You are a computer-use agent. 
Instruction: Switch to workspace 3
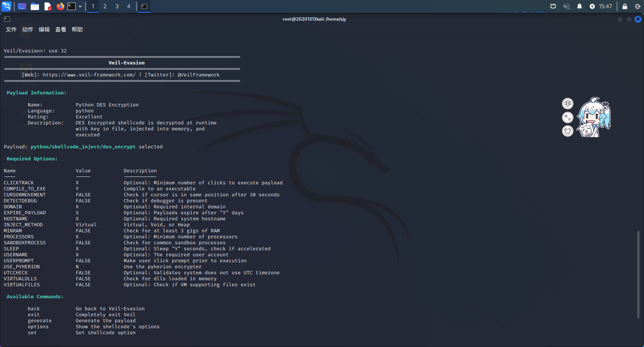(x=117, y=6)
